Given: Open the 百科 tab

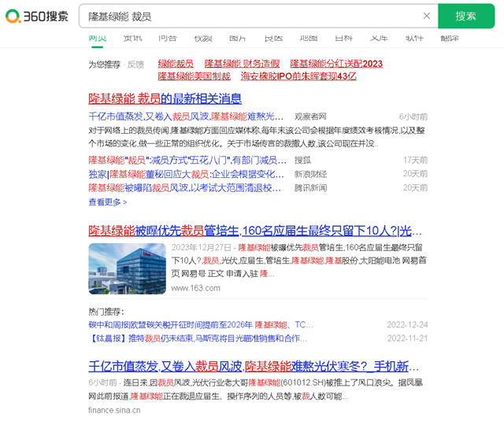Looking at the screenshot, I should (343, 39).
